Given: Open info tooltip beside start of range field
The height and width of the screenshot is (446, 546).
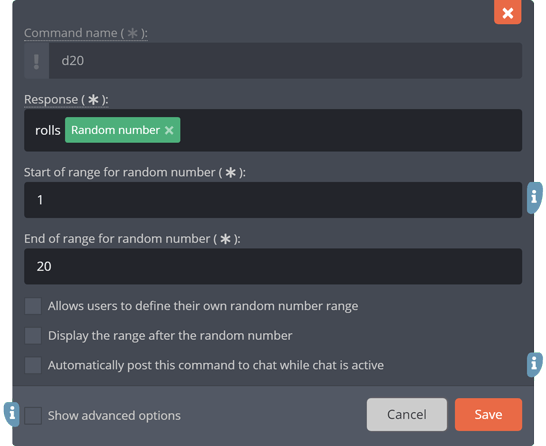Looking at the screenshot, I should (534, 197).
